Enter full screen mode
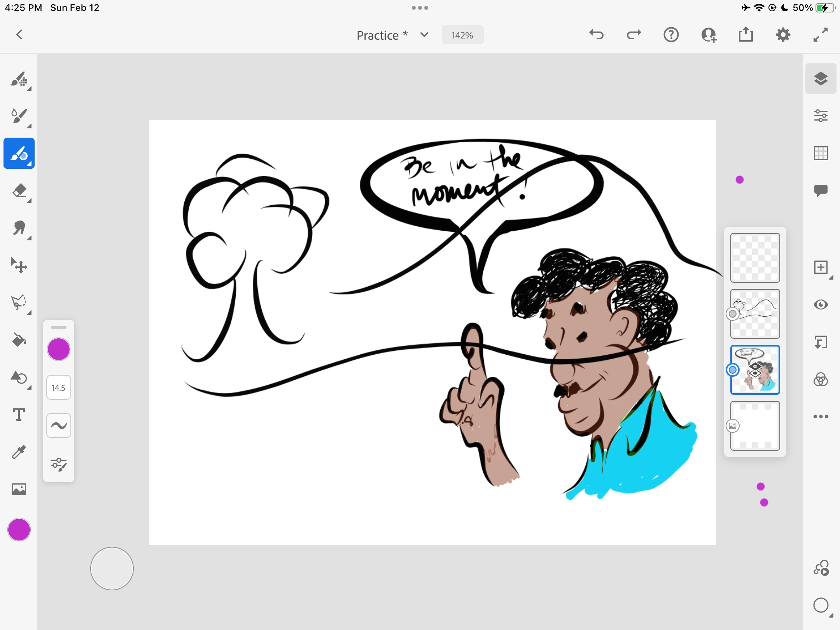The height and width of the screenshot is (630, 840). click(821, 35)
